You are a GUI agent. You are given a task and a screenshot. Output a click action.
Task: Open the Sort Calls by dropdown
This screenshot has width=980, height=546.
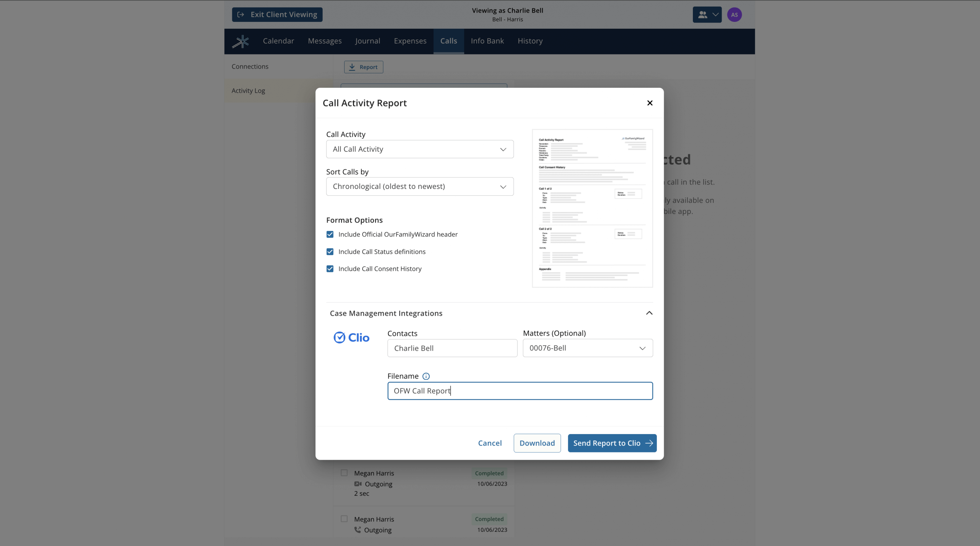point(420,187)
